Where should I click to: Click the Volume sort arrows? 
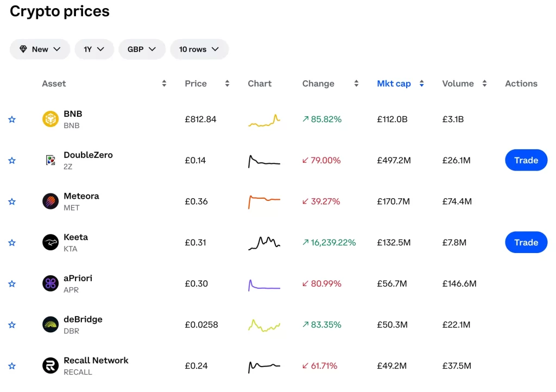click(485, 84)
